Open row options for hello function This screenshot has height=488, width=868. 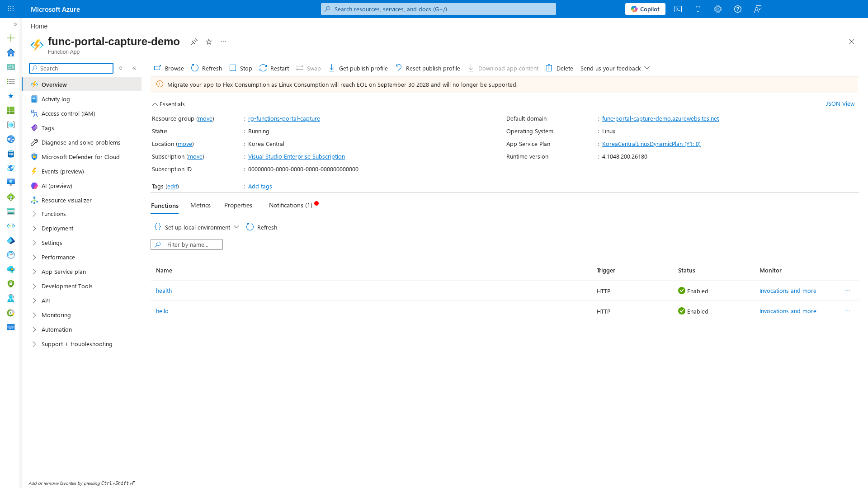[x=847, y=311]
